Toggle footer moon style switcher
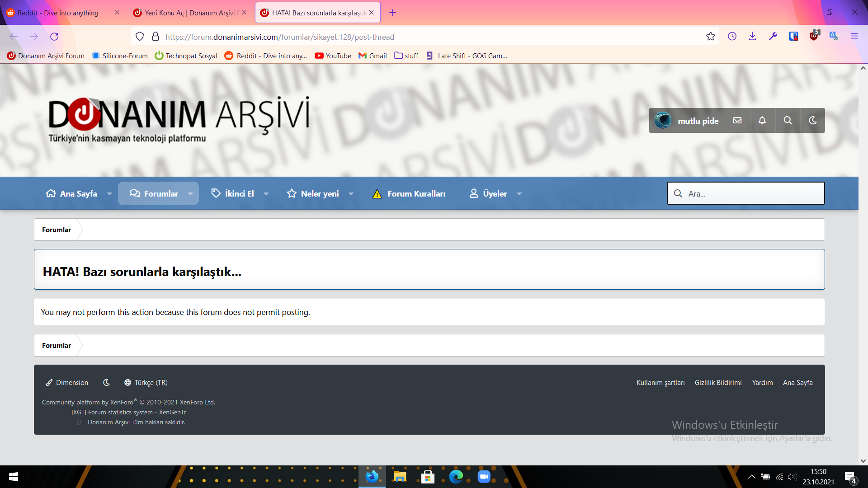Screen dimensions: 868x488 click(x=106, y=383)
